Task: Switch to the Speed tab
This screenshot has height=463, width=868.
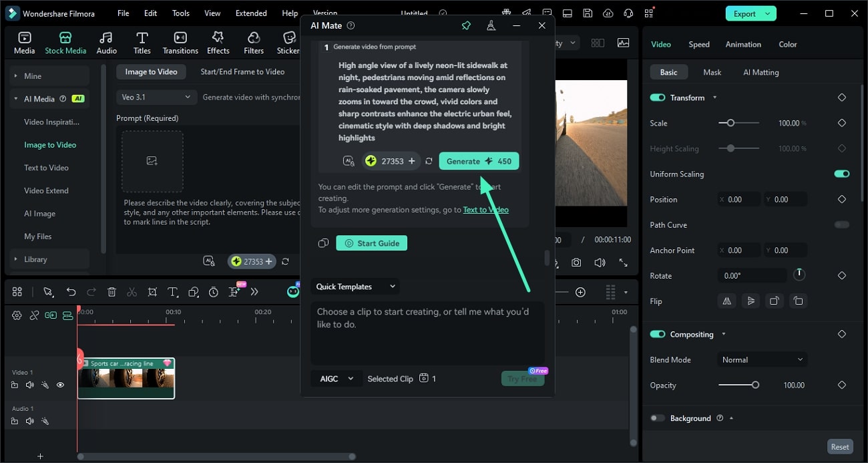Action: point(699,44)
